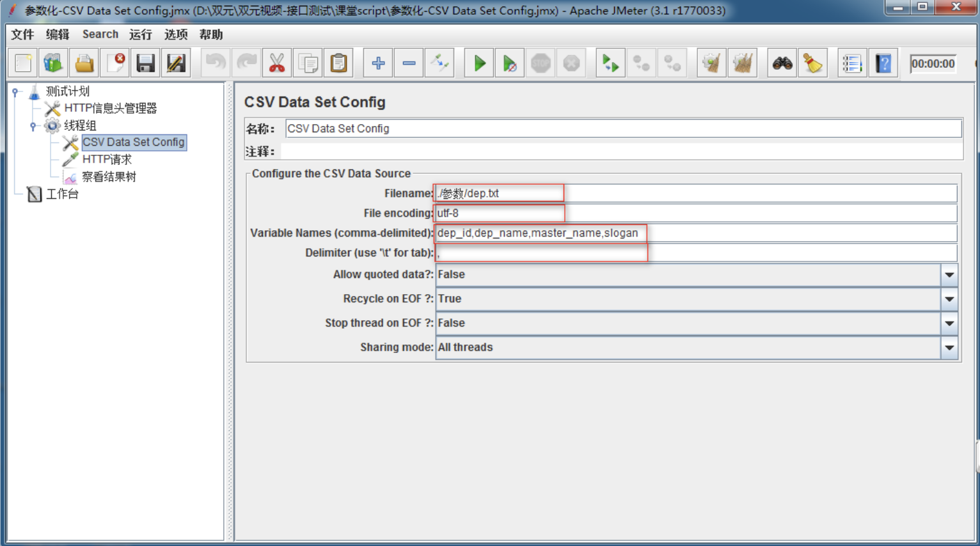980x546 pixels.
Task: Open the 文件 menu
Action: point(22,35)
